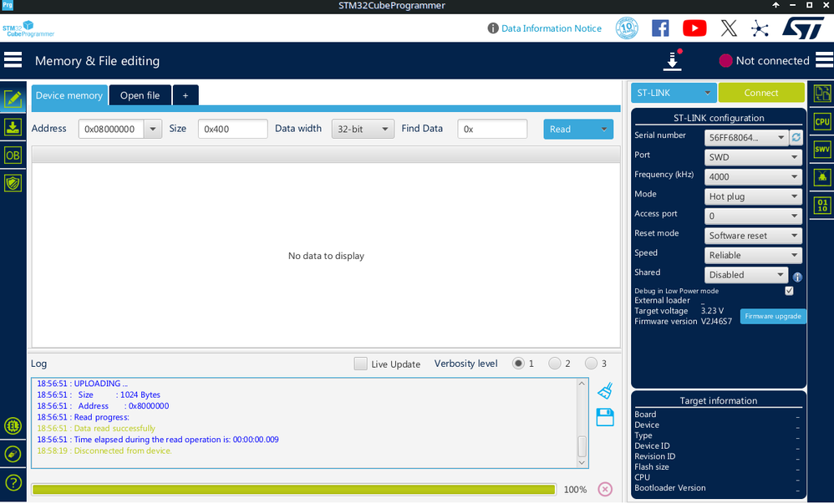Open the Help question mark icon

(x=13, y=483)
